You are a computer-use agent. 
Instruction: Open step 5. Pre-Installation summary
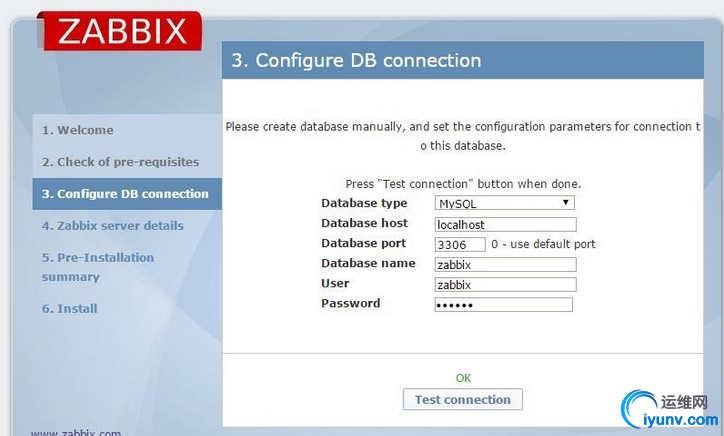pyautogui.click(x=98, y=267)
